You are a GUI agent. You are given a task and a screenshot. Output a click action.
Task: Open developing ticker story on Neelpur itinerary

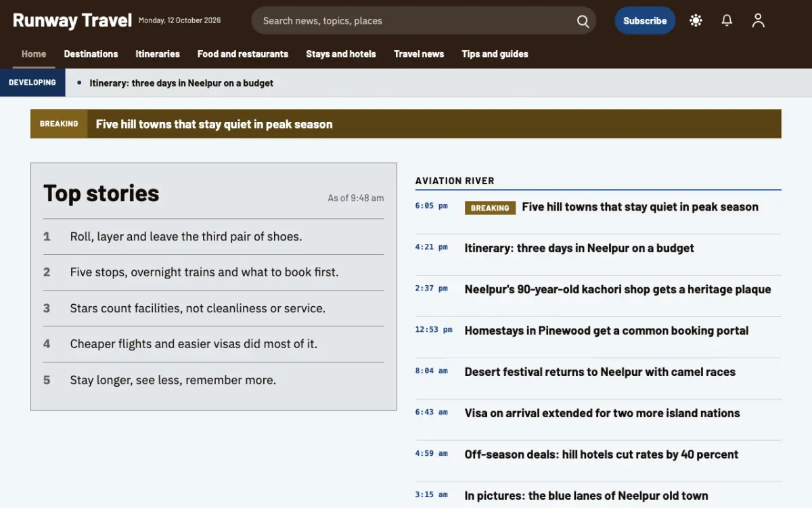(181, 83)
